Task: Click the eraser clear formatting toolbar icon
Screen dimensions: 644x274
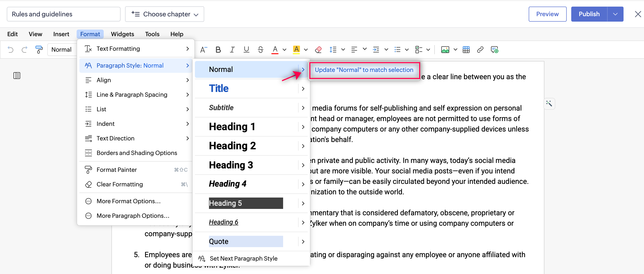Action: point(318,50)
